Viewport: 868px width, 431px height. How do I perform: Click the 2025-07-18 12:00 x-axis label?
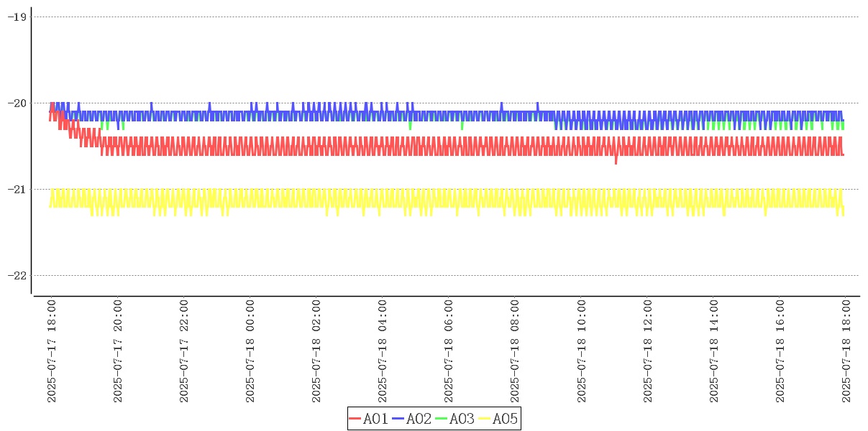[647, 351]
